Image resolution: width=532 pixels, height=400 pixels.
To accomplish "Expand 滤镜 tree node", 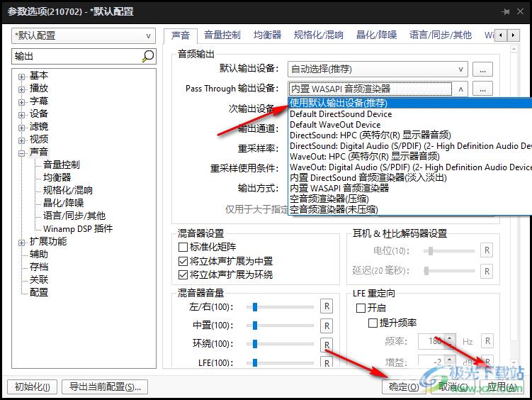I will click(x=21, y=128).
